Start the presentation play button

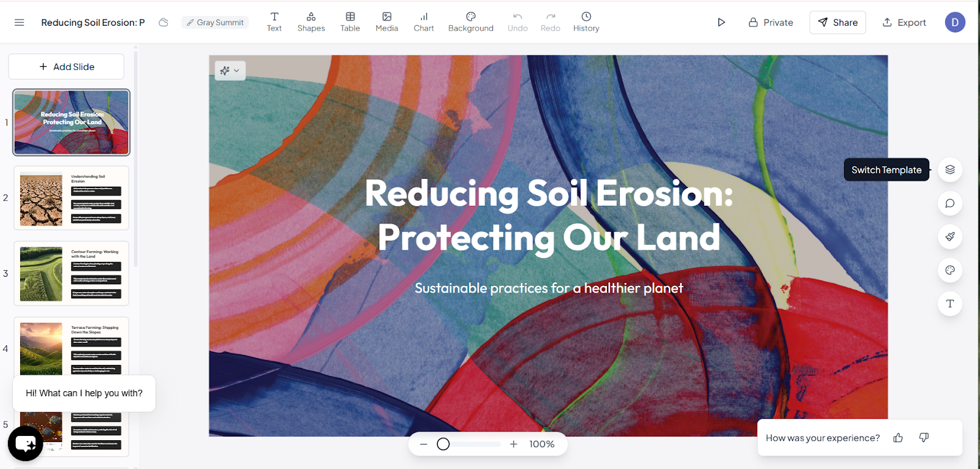pyautogui.click(x=722, y=23)
